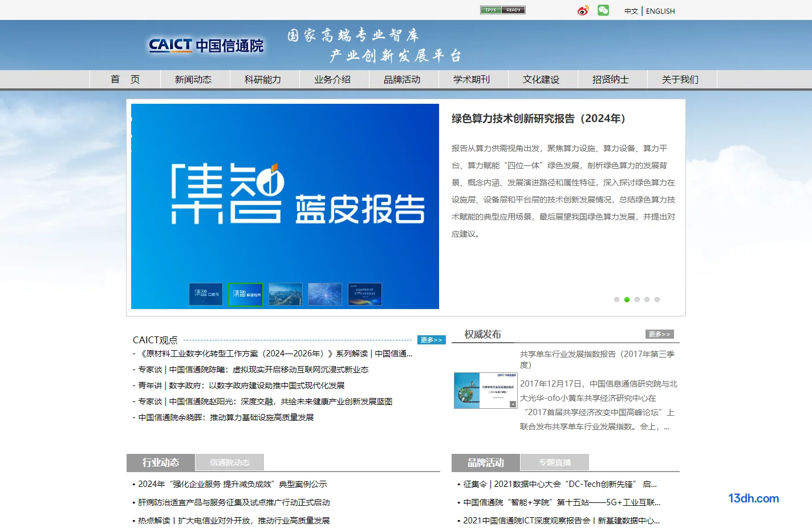The width and height of the screenshot is (812, 532).
Task: Open the 品牌活动 navigation menu item
Action: (402, 79)
